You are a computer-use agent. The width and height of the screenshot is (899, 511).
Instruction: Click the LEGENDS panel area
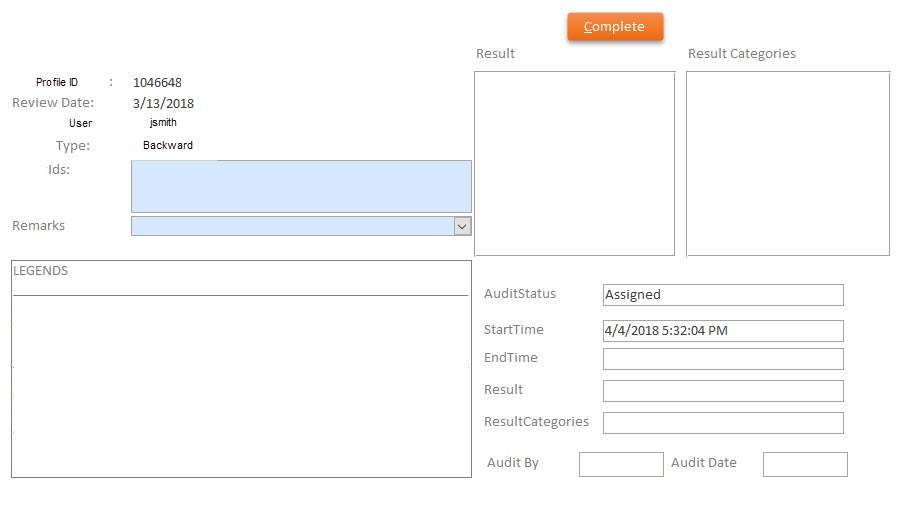click(241, 385)
